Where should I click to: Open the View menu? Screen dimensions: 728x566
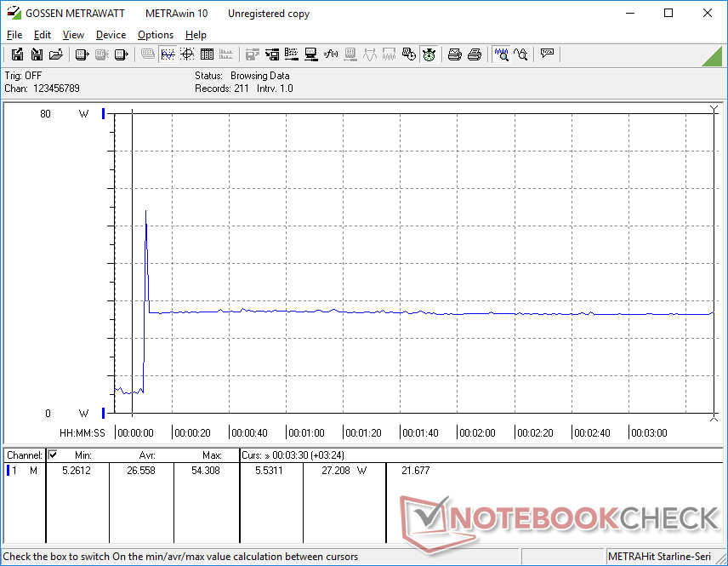tap(73, 35)
